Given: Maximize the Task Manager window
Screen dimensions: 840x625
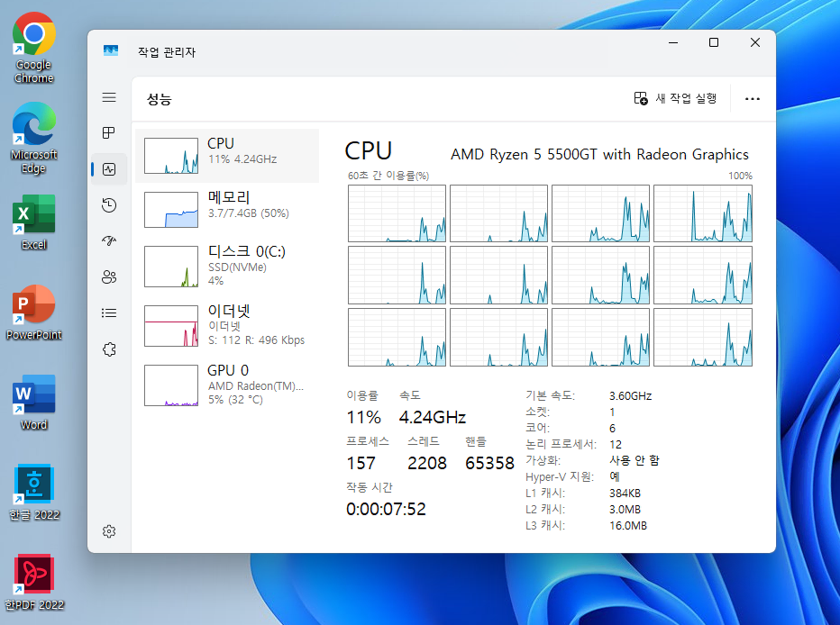Looking at the screenshot, I should [x=714, y=43].
